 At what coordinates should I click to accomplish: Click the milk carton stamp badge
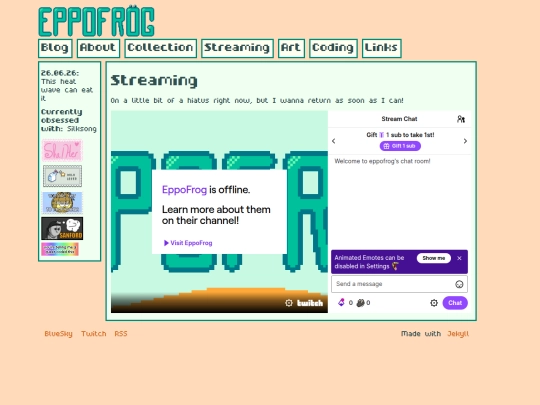pyautogui.click(x=62, y=176)
